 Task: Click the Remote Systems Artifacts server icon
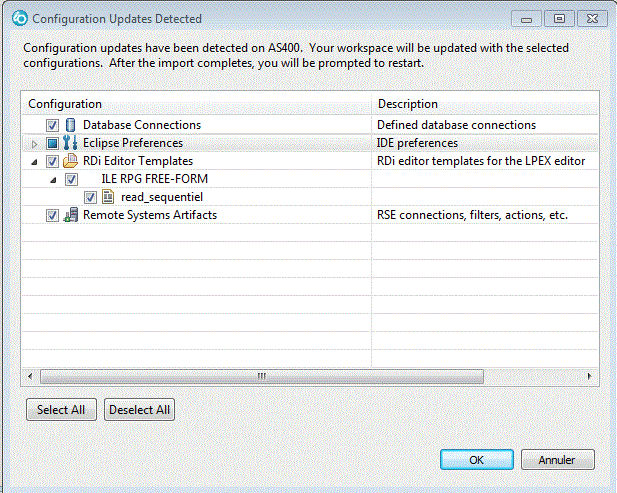[x=71, y=215]
